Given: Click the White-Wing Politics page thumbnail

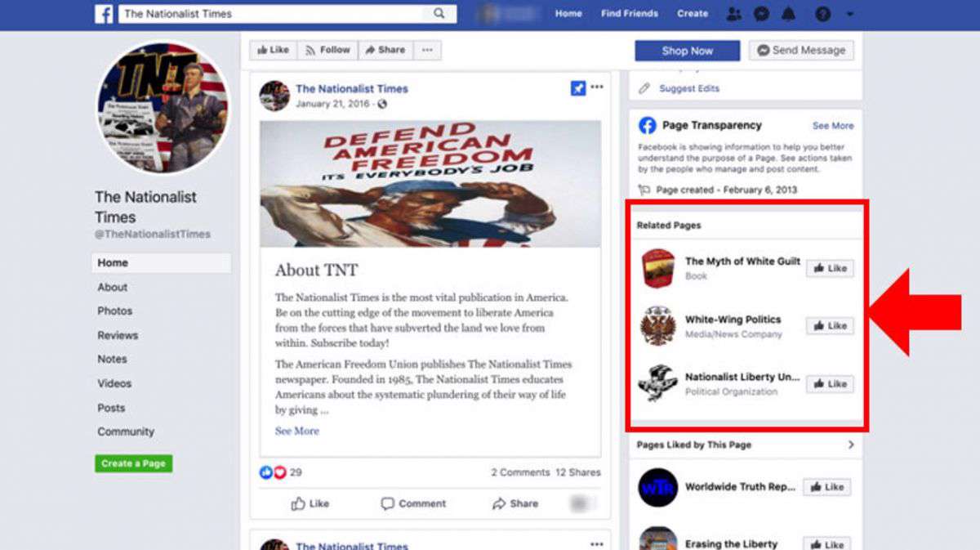Looking at the screenshot, I should (x=657, y=326).
